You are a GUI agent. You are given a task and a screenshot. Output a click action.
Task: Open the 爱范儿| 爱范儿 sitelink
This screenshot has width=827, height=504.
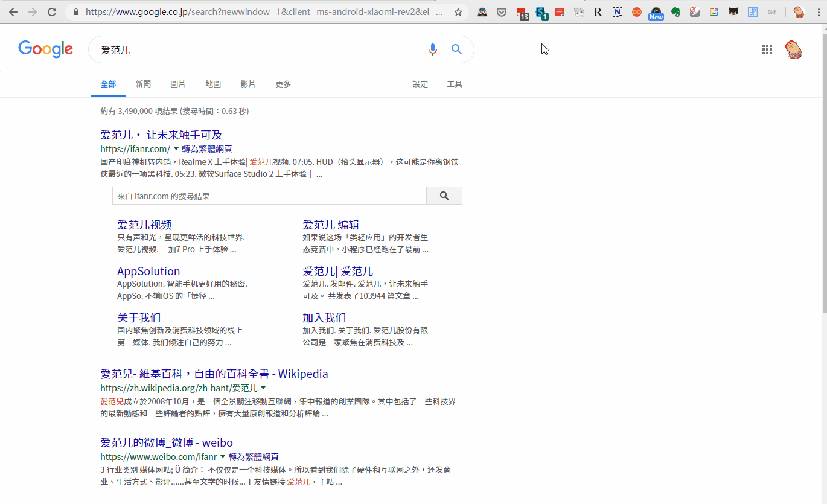point(337,271)
